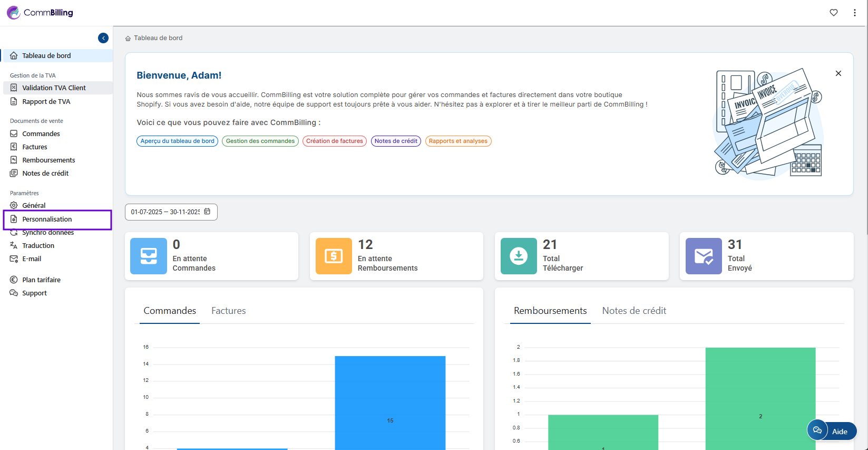Select the Remboursements chart tab
The height and width of the screenshot is (450, 868).
550,311
